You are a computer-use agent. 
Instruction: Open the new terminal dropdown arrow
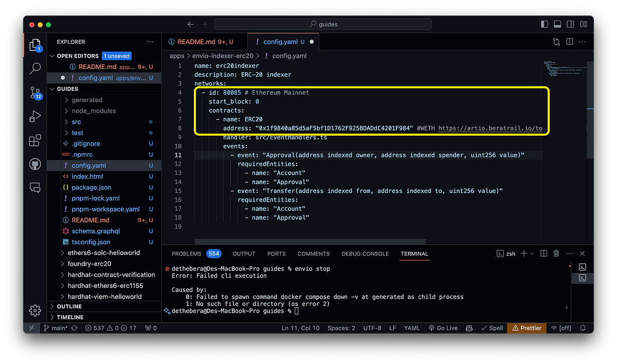point(532,253)
